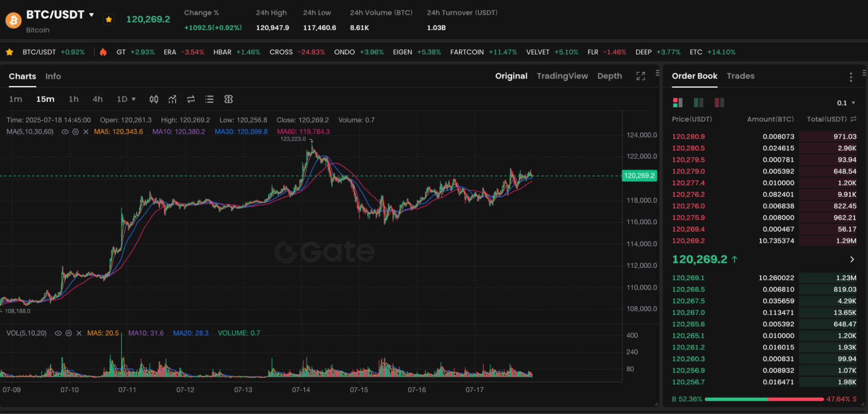
Task: Click the list icon in chart toolbar
Action: (209, 99)
